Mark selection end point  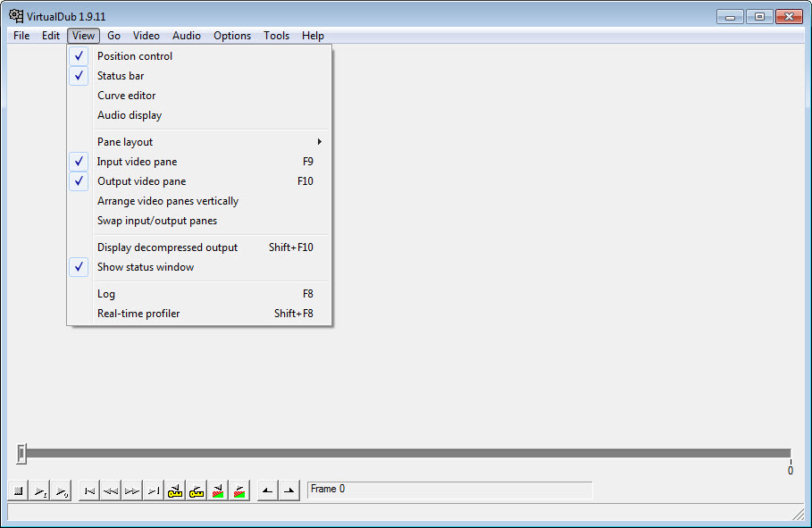pos(289,490)
